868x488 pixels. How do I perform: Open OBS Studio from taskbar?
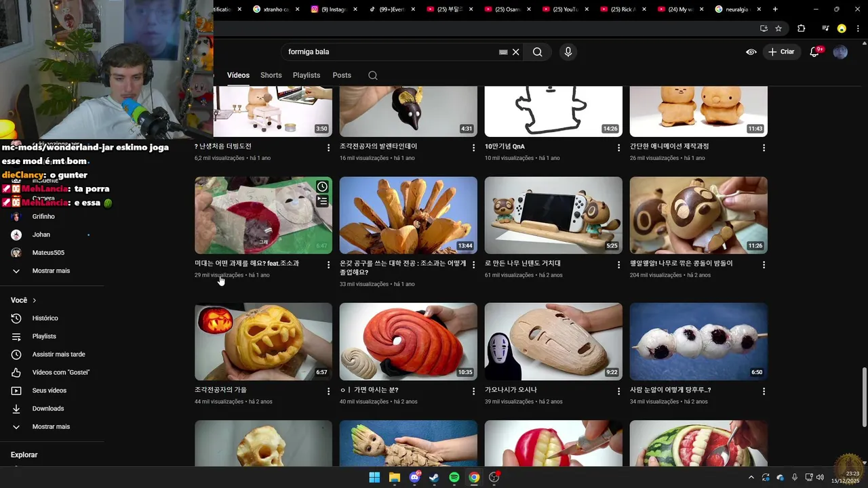(x=494, y=477)
